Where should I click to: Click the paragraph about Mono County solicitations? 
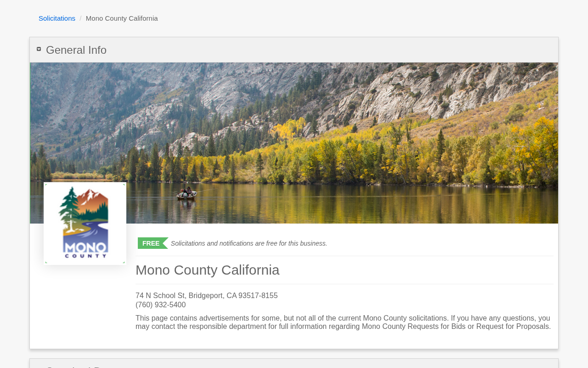click(x=343, y=322)
